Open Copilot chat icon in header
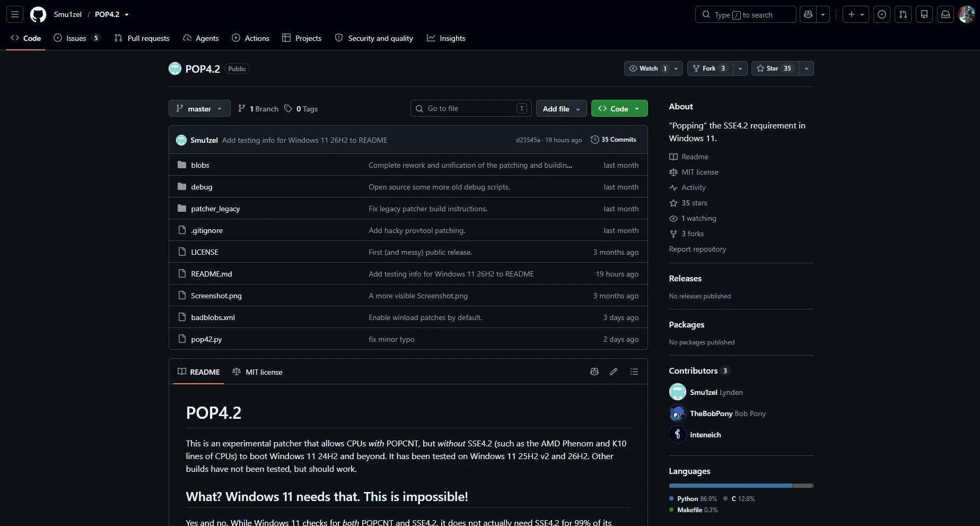 tap(808, 14)
